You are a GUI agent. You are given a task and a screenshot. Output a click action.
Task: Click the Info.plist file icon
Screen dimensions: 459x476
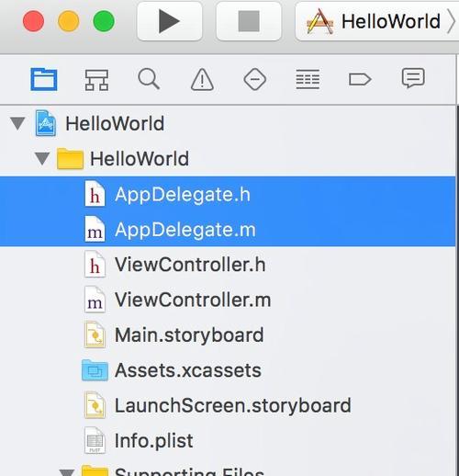coord(95,440)
